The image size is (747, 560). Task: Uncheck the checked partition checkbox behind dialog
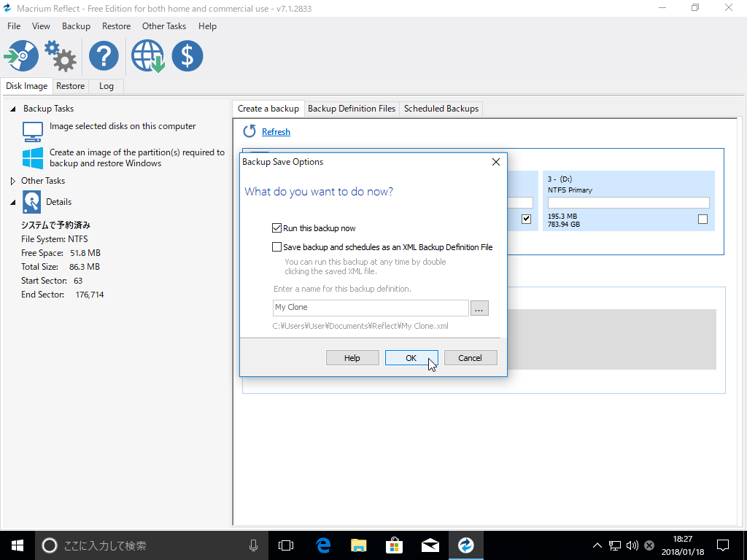click(x=527, y=219)
